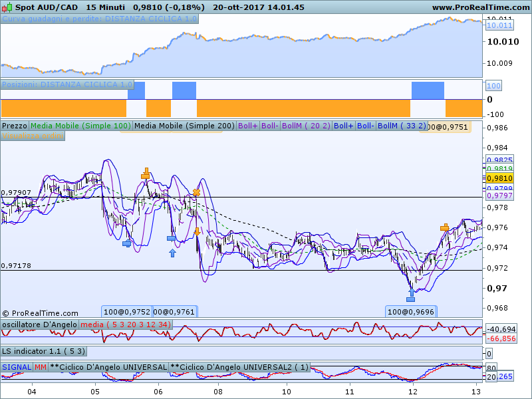Click the Visualizza ordini label
Screen dimensions: 532x399
[x=33, y=136]
